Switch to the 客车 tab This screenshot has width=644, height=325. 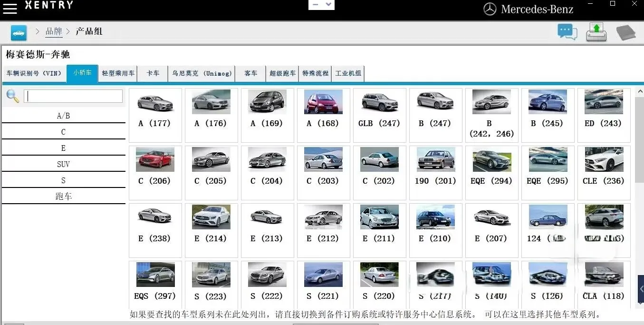coord(250,74)
